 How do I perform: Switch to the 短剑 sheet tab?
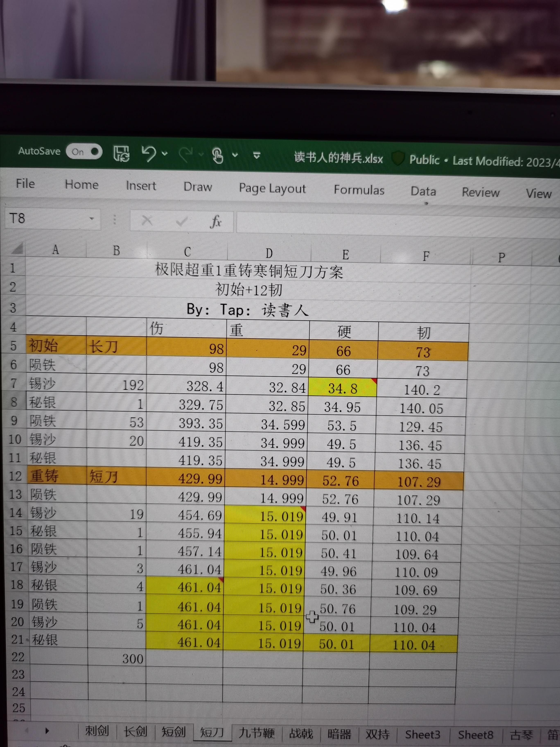(174, 732)
